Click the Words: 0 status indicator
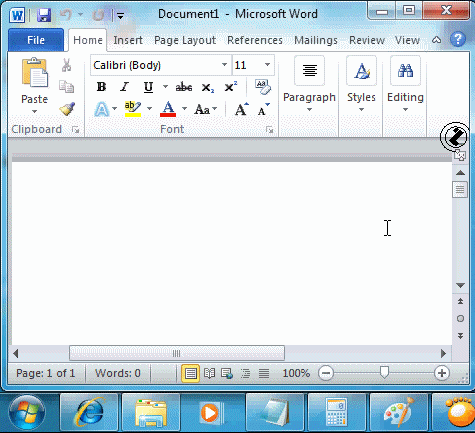475x433 pixels. point(118,373)
